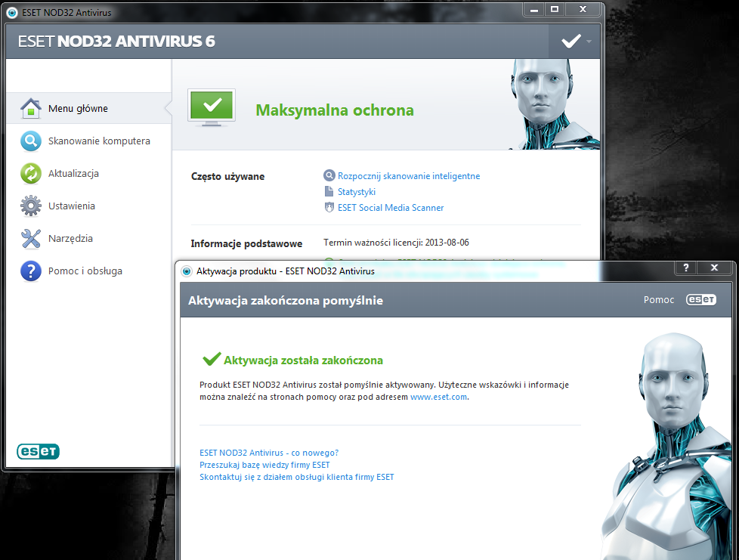Click the Informacje podstawowe heading
Image resolution: width=739 pixels, height=560 pixels.
coord(246,243)
